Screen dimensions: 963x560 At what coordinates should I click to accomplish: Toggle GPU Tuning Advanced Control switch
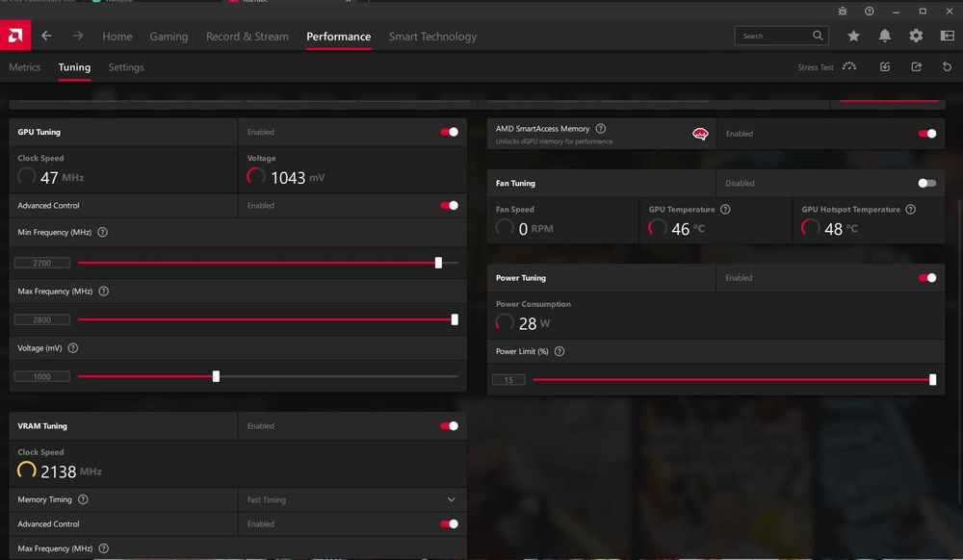(x=449, y=206)
